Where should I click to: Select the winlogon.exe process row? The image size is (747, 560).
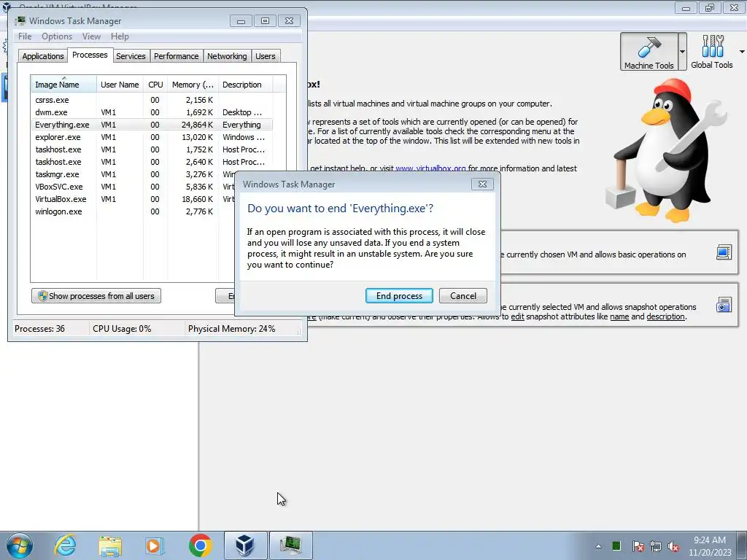coord(133,211)
